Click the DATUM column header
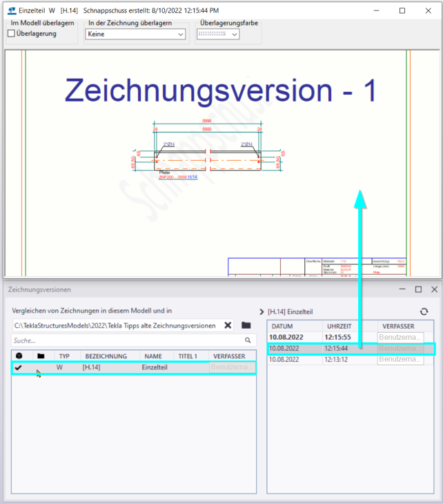Viewport: 443px width, 504px height. point(282,327)
